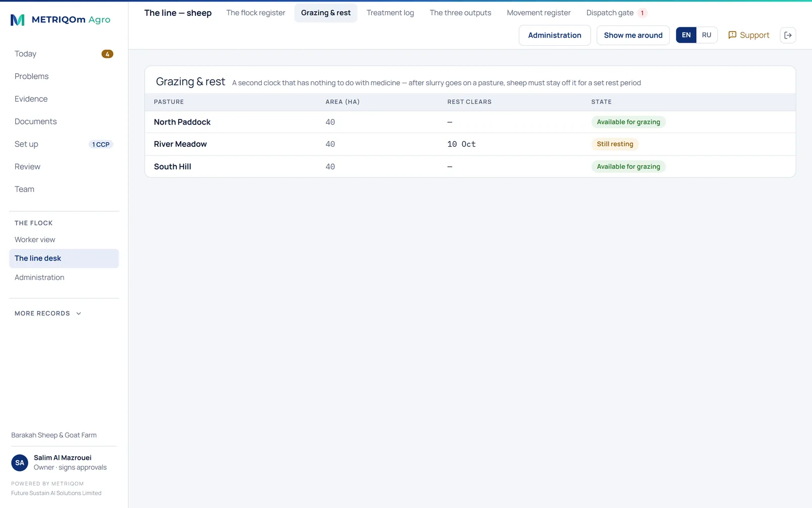Image resolution: width=812 pixels, height=508 pixels.
Task: Click the Pasture column header
Action: tap(169, 102)
